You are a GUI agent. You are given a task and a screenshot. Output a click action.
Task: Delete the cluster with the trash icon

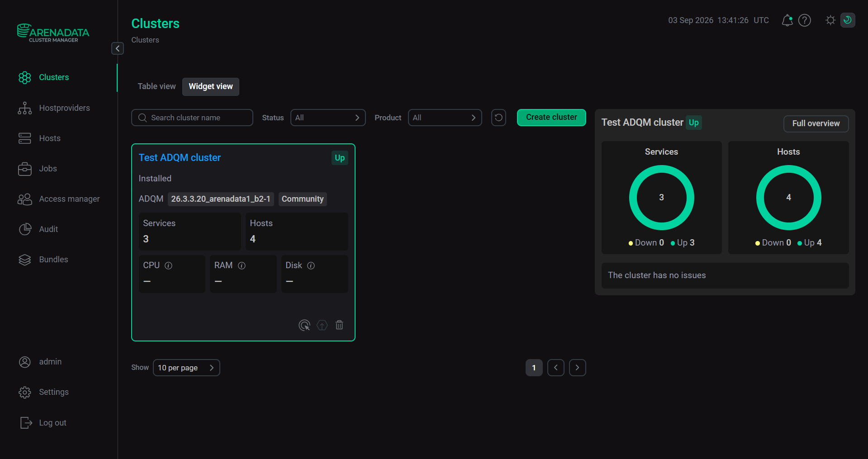(x=339, y=325)
